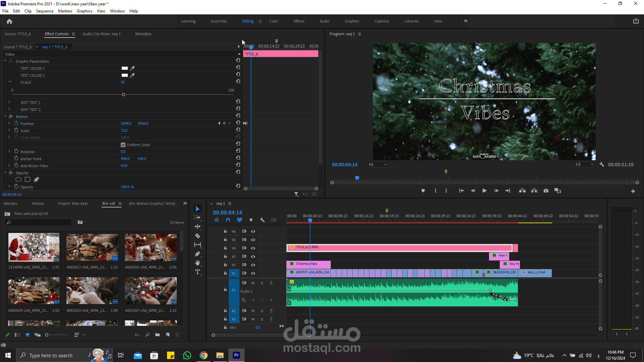This screenshot has height=362, width=644.
Task: Reset the Position parameter
Action: point(238,123)
